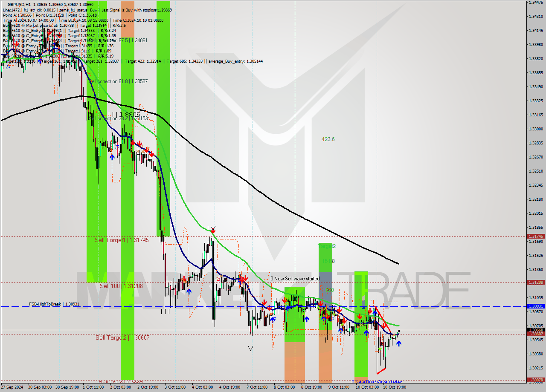Click the '0 New Sell wave started' annotation
This screenshot has height=392, width=546.
295,279
